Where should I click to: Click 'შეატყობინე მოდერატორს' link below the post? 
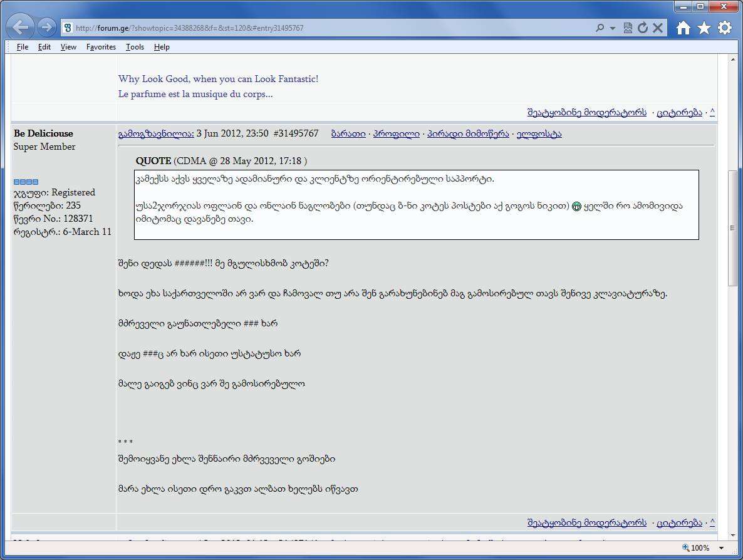586,522
